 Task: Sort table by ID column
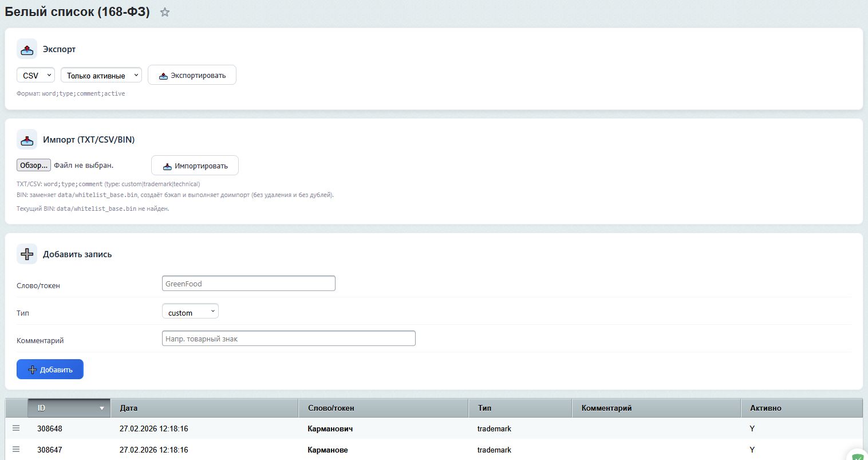click(x=69, y=408)
